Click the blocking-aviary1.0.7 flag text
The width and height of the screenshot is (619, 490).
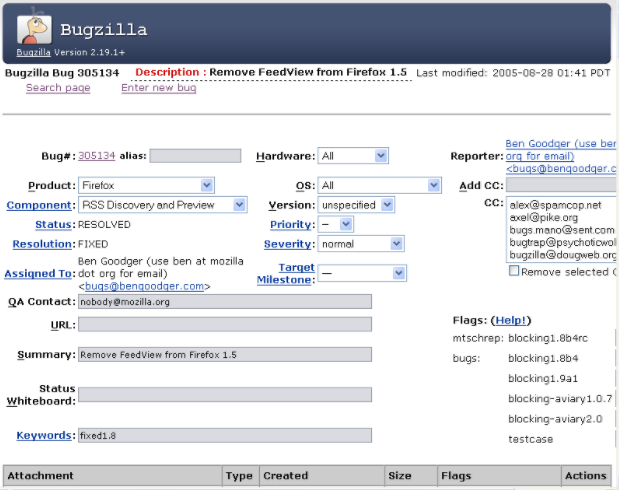click(x=560, y=399)
